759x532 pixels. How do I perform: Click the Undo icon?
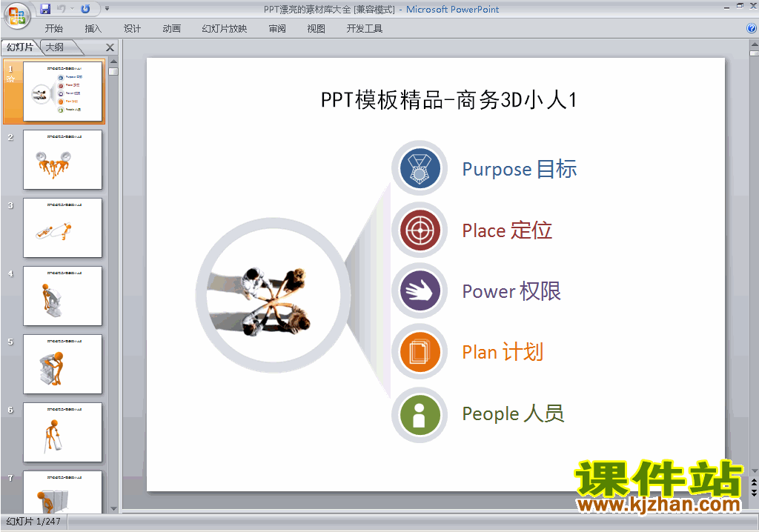pos(62,9)
